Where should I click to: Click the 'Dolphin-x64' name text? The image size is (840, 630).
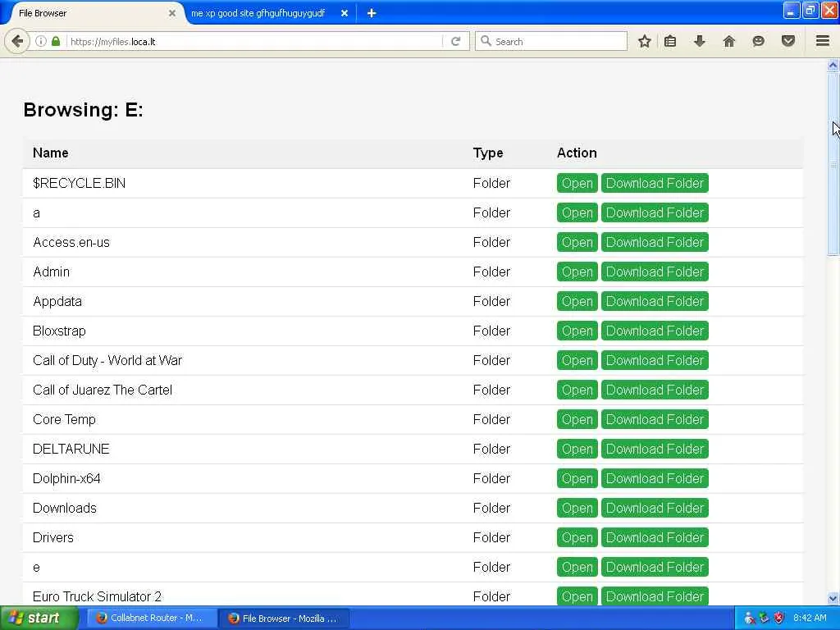(66, 478)
